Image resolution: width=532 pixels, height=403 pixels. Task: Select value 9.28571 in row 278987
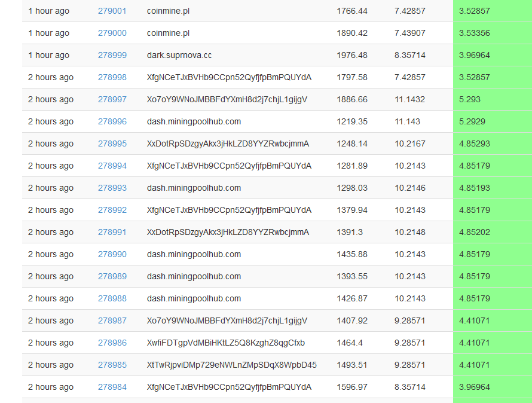tap(410, 320)
